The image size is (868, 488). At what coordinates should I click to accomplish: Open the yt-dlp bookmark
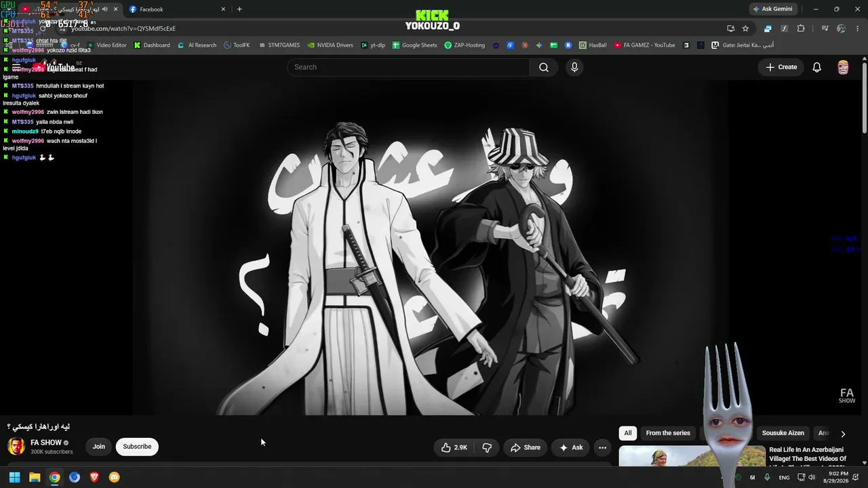[373, 45]
